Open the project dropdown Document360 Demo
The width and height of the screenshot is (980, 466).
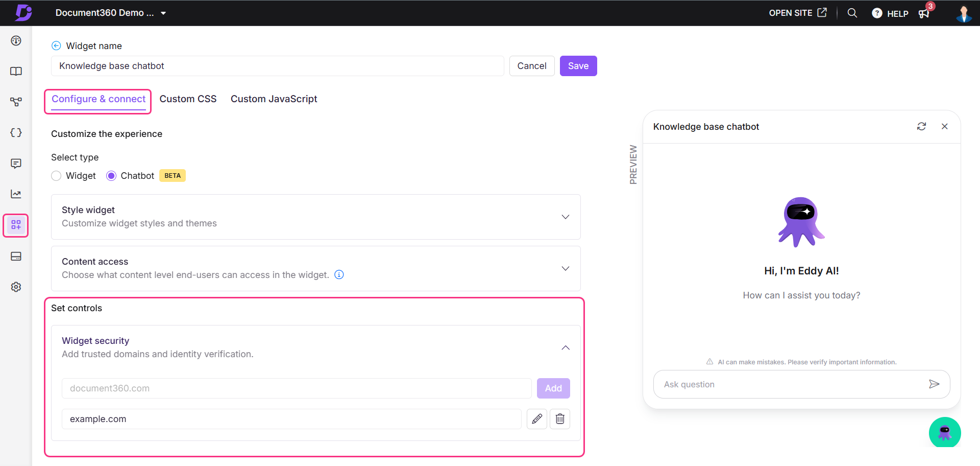(111, 13)
